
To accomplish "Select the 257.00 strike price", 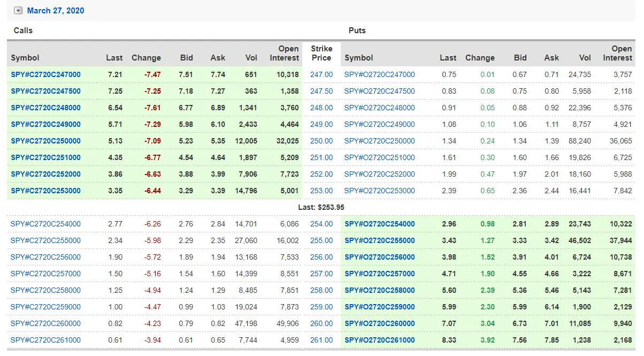I will (321, 274).
